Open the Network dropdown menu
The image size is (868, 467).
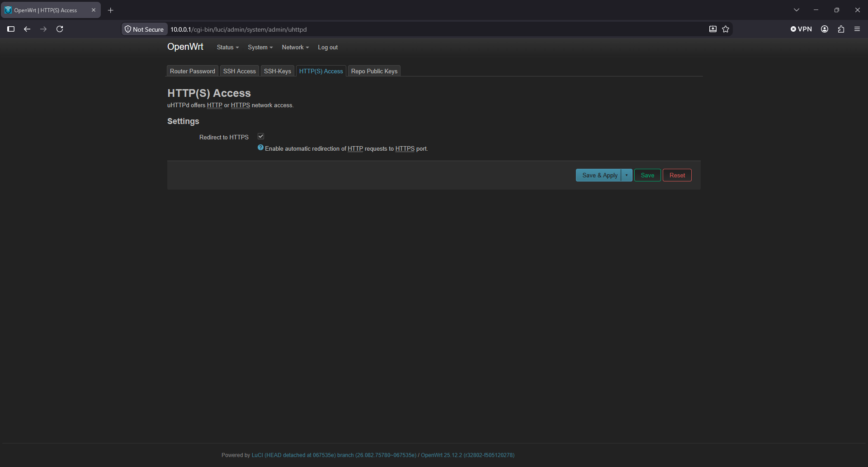295,47
